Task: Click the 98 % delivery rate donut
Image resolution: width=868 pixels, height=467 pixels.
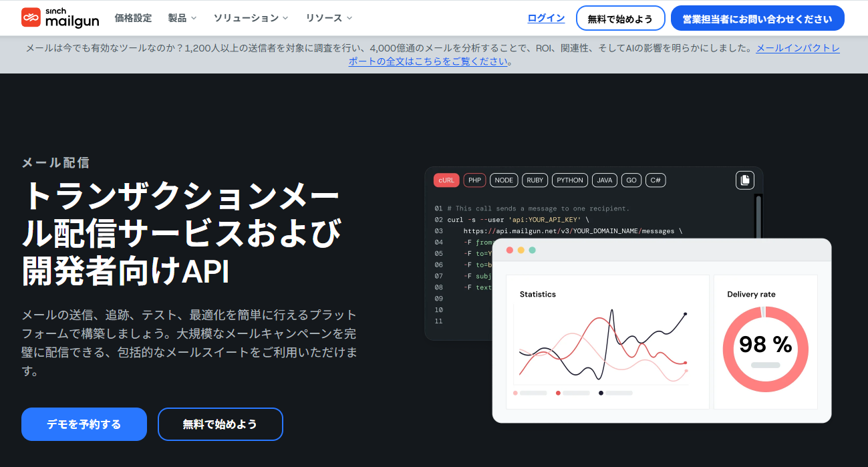Action: click(765, 349)
